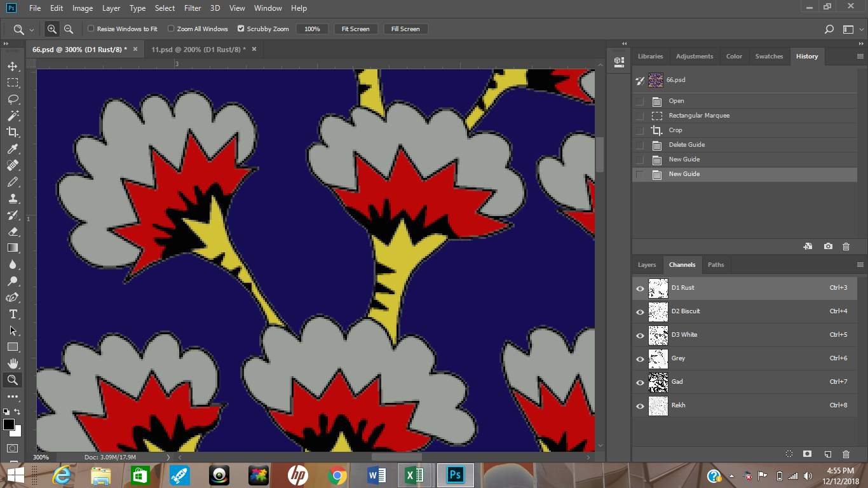Screen dimensions: 868x488
Task: Select the Brush tool
Action: (12, 182)
